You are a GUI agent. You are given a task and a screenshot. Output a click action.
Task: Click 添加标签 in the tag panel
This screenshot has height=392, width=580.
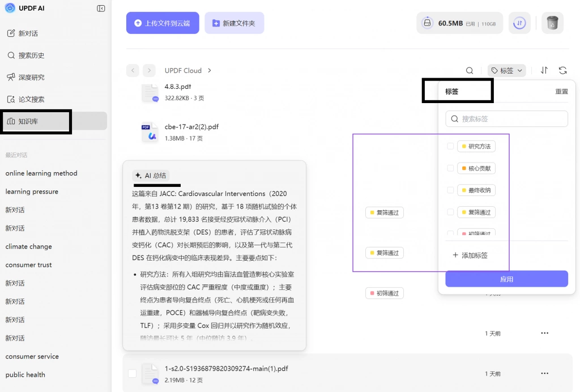[x=470, y=255]
